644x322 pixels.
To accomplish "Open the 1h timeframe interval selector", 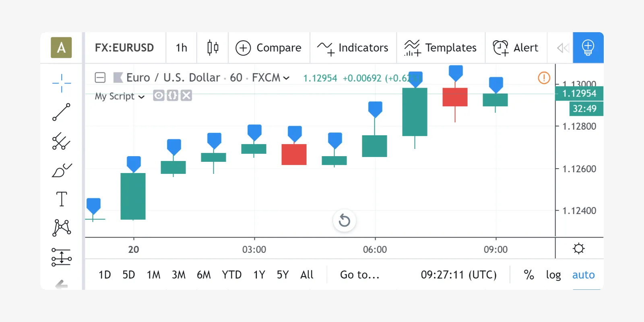I will (x=181, y=47).
